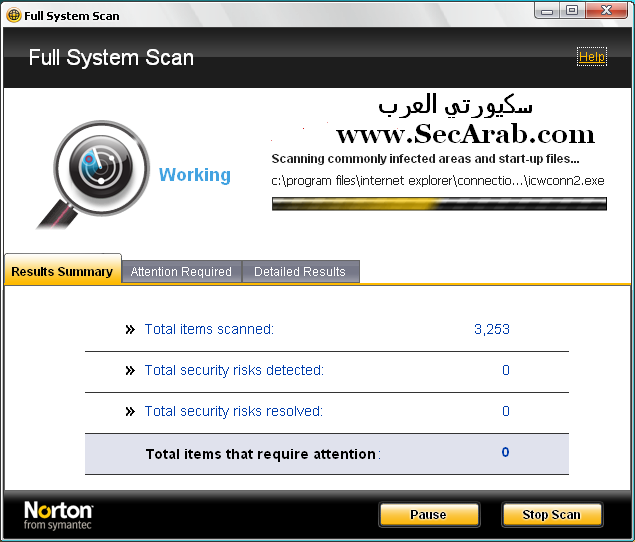
Task: Click the Norton from Symantec logo
Action: (58, 515)
